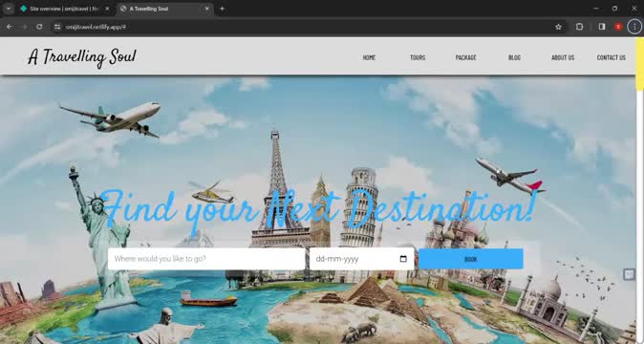
Task: Click the blue BOOK button
Action: 471,259
